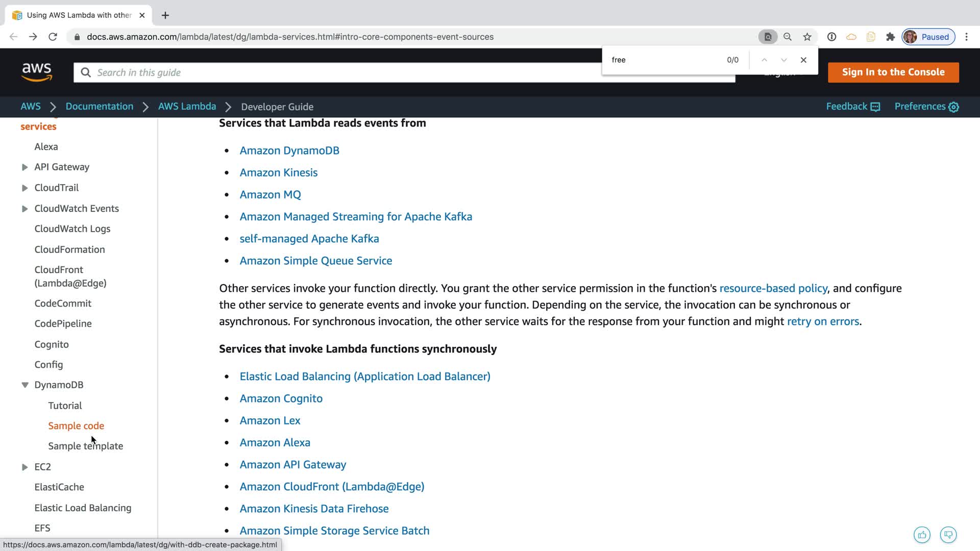The height and width of the screenshot is (551, 980).
Task: Open the Amazon DynamoDB link
Action: pyautogui.click(x=289, y=151)
